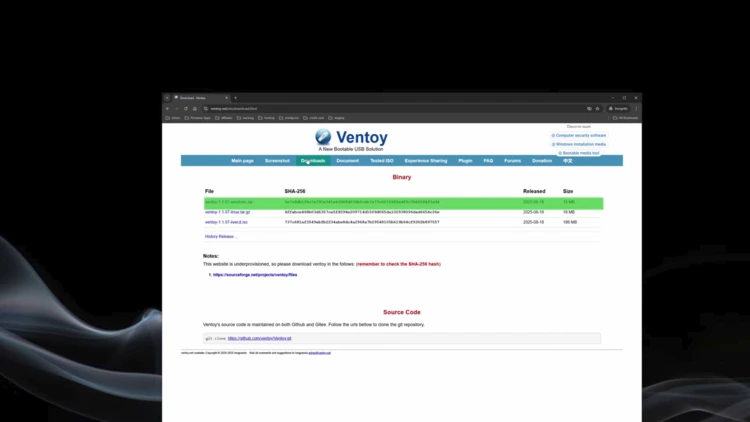Open the History Release link
Viewport: 750px width, 422px height.
point(221,236)
